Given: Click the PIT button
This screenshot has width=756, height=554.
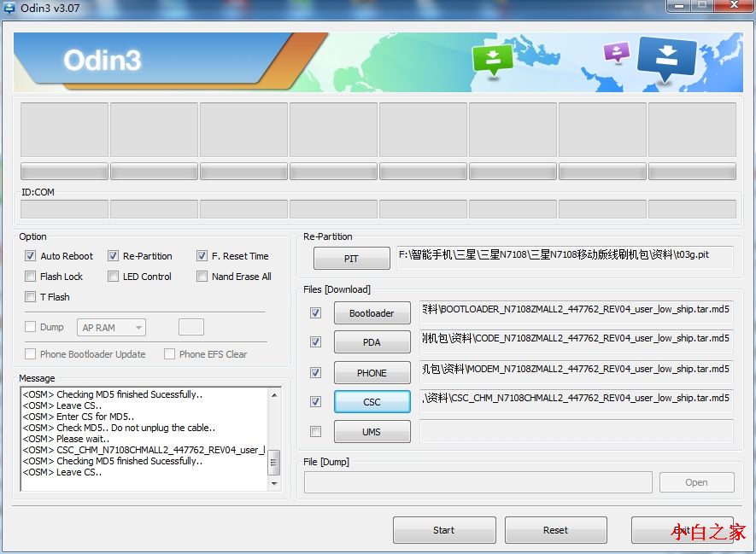Looking at the screenshot, I should click(x=351, y=258).
